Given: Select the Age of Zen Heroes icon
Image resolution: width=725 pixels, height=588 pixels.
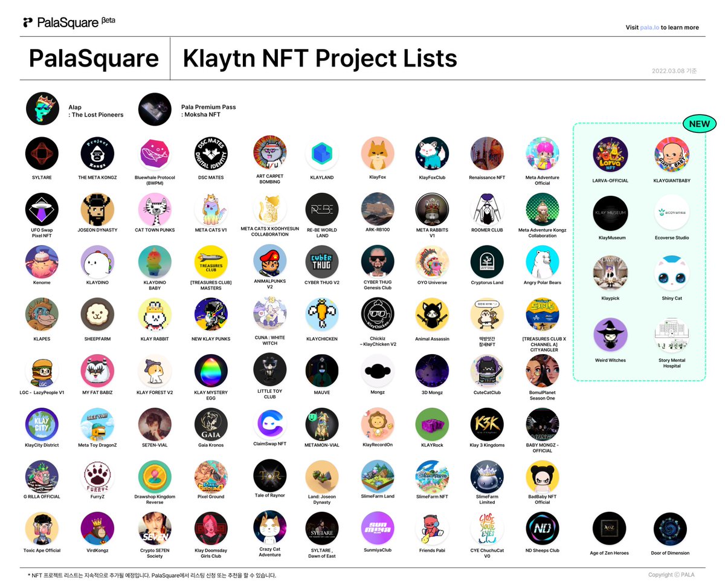Looking at the screenshot, I should tap(609, 529).
